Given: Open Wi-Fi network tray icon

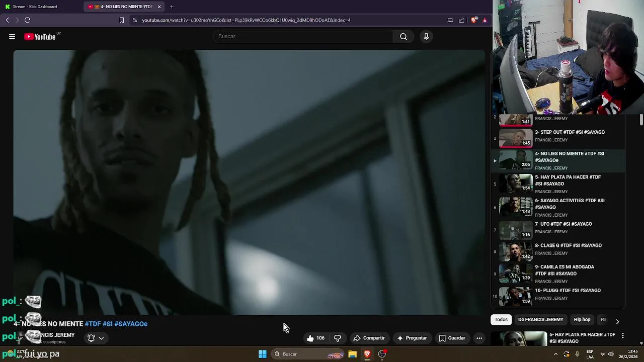Looking at the screenshot, I should pos(603,354).
